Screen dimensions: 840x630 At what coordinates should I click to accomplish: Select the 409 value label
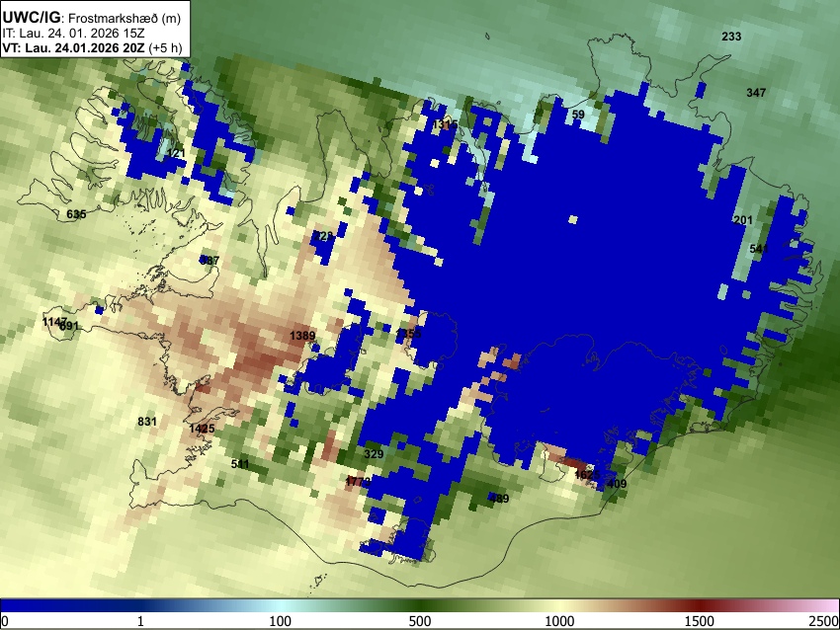click(x=616, y=484)
